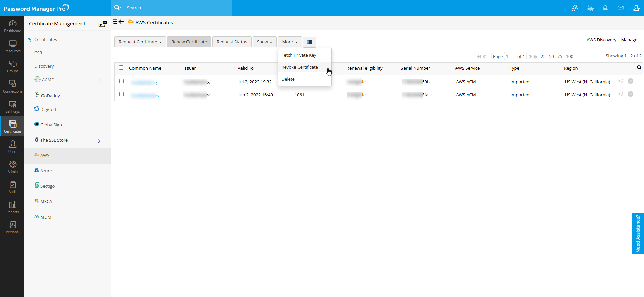Select SSH Keys in the sidebar
The image size is (644, 297).
point(12,107)
